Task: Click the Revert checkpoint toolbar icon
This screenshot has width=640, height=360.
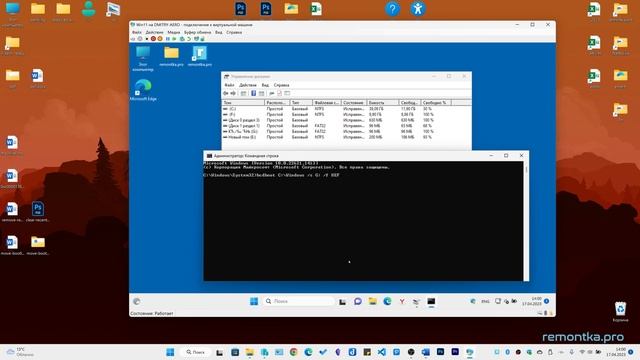Action: coord(189,39)
